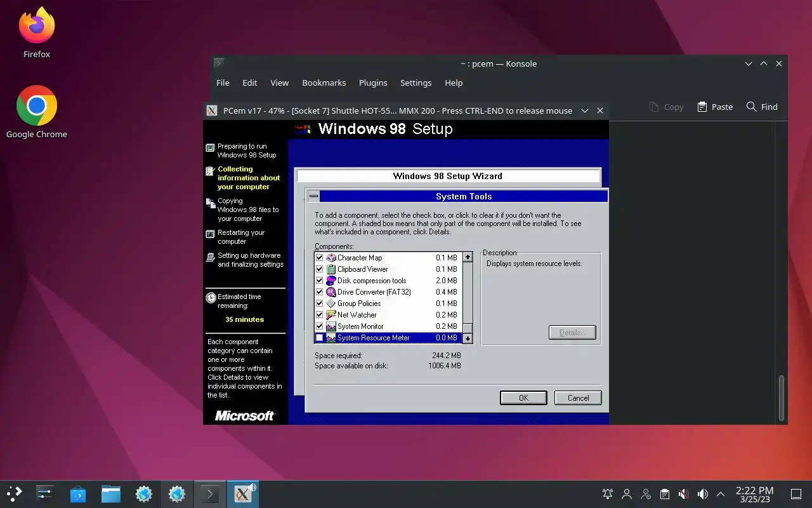The height and width of the screenshot is (508, 812).
Task: Click the second, highlighted globe icon in taskbar
Action: [x=177, y=493]
